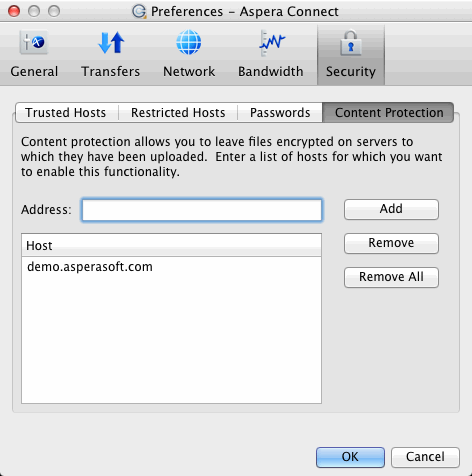Viewport: 472px width, 476px height.
Task: Focus the Address text field
Action: click(202, 210)
